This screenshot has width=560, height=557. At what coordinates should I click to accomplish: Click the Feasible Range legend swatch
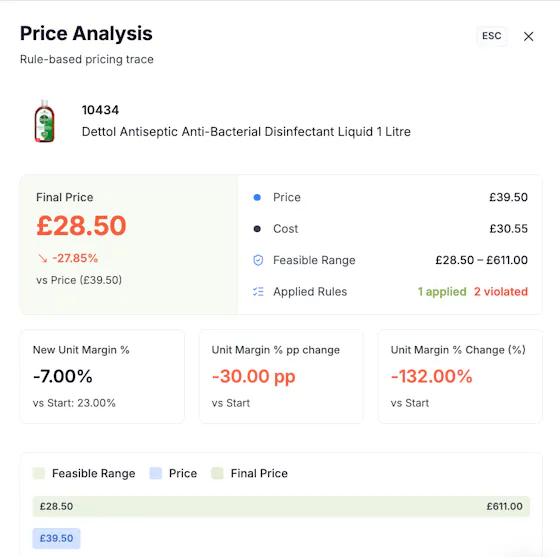click(x=39, y=473)
